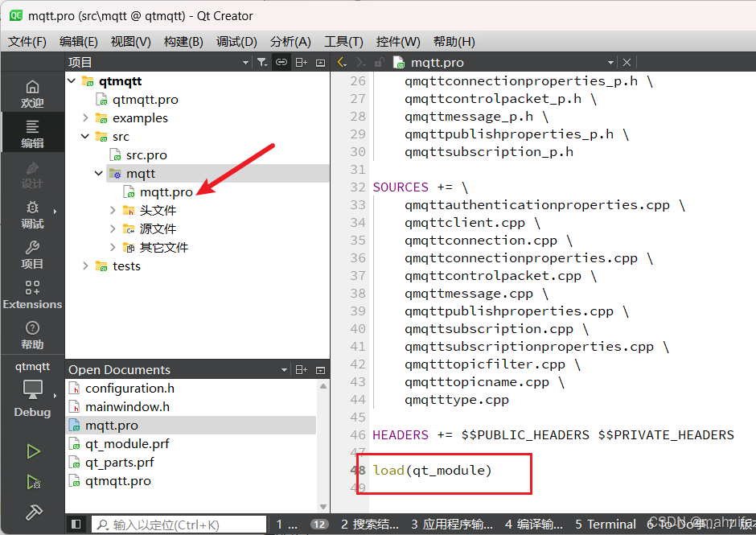Go forward with the right arrow
Image resolution: width=756 pixels, height=535 pixels.
pyautogui.click(x=360, y=62)
